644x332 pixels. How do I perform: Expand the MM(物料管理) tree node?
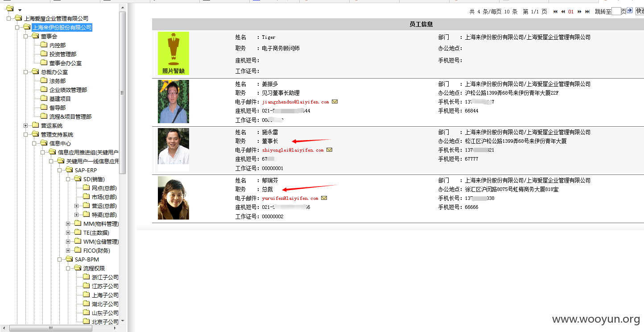(68, 224)
